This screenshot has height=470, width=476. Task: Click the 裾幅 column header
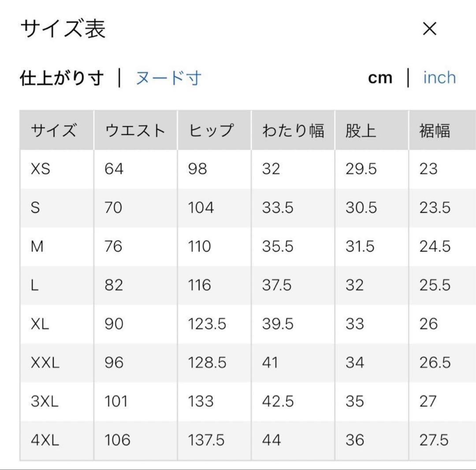[x=435, y=129]
